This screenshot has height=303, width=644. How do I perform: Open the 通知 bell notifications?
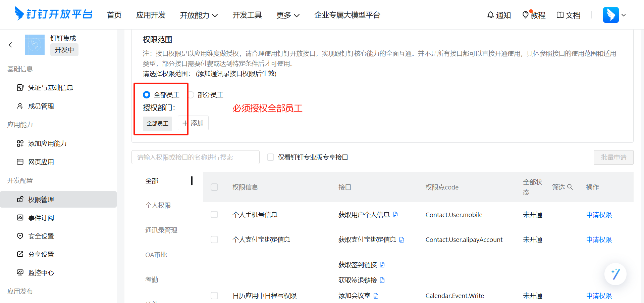pyautogui.click(x=499, y=15)
